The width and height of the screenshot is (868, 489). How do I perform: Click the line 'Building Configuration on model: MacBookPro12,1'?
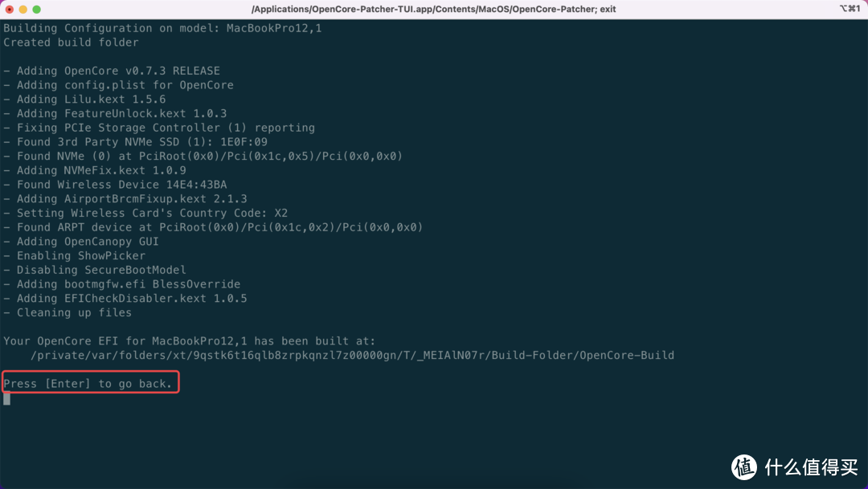click(x=162, y=28)
